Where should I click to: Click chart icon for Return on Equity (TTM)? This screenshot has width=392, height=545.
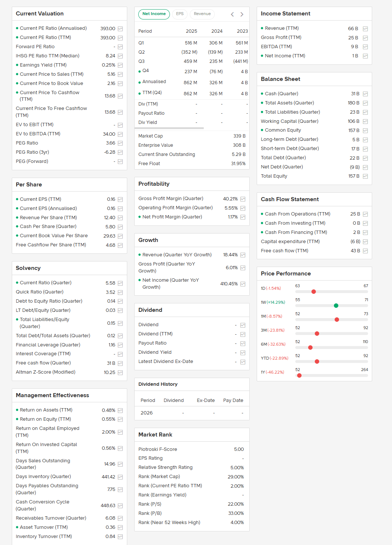coord(120,420)
